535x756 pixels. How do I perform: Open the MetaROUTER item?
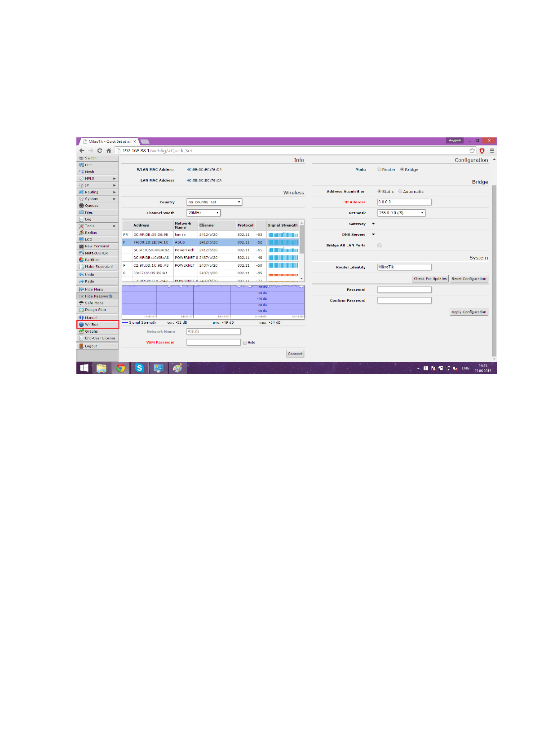point(97,253)
